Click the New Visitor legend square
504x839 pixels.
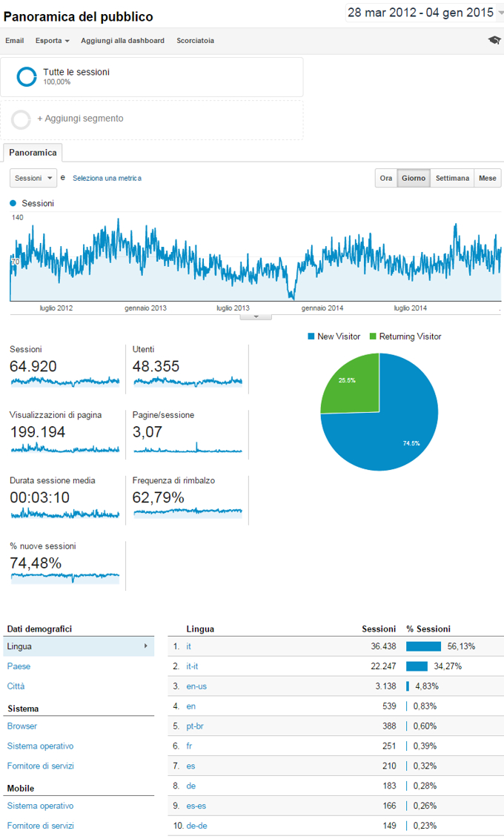click(x=311, y=336)
